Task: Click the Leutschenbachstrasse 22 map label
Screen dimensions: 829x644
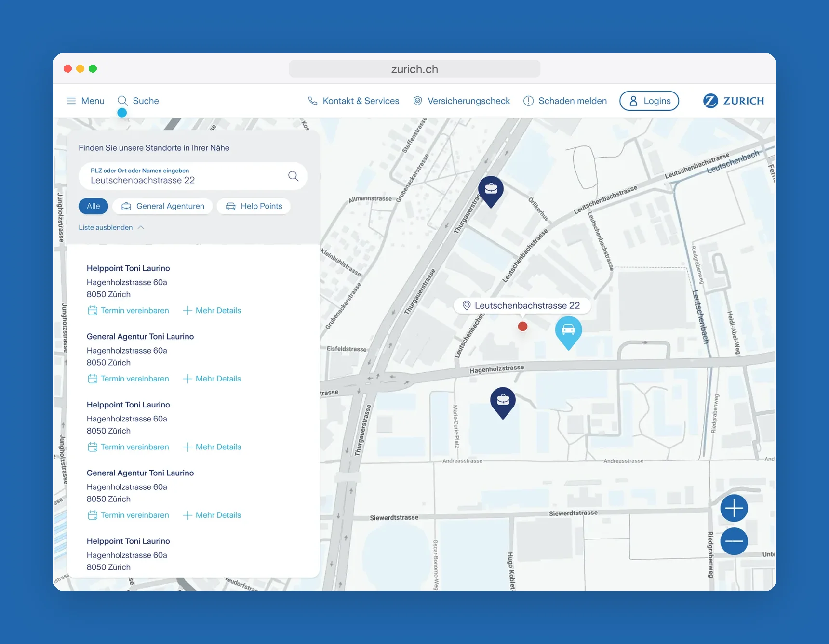Action: 522,305
